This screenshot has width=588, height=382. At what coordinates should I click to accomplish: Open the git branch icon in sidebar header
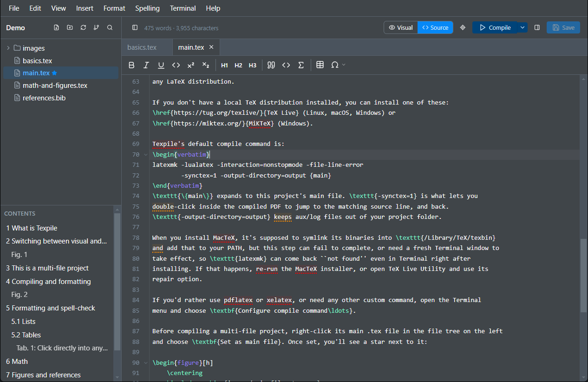click(96, 28)
